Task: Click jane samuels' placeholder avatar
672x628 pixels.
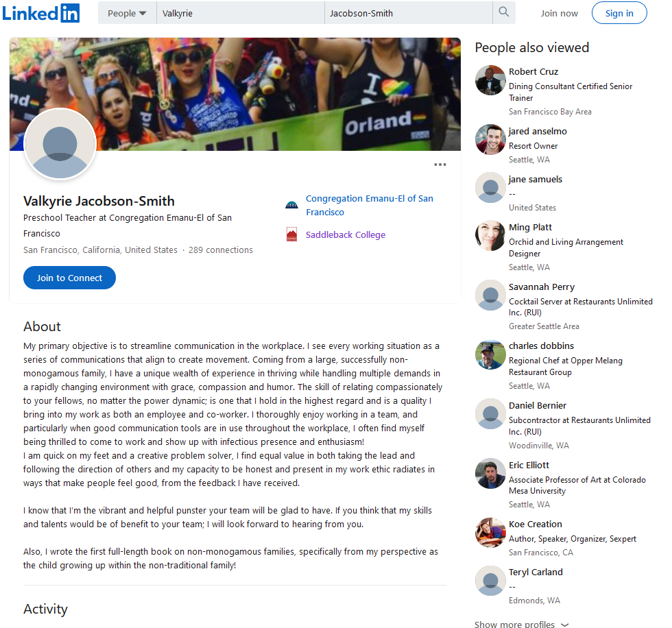Action: (491, 188)
